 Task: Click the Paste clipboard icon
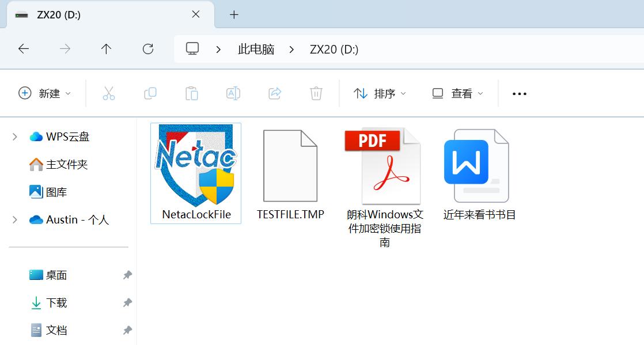tap(191, 94)
